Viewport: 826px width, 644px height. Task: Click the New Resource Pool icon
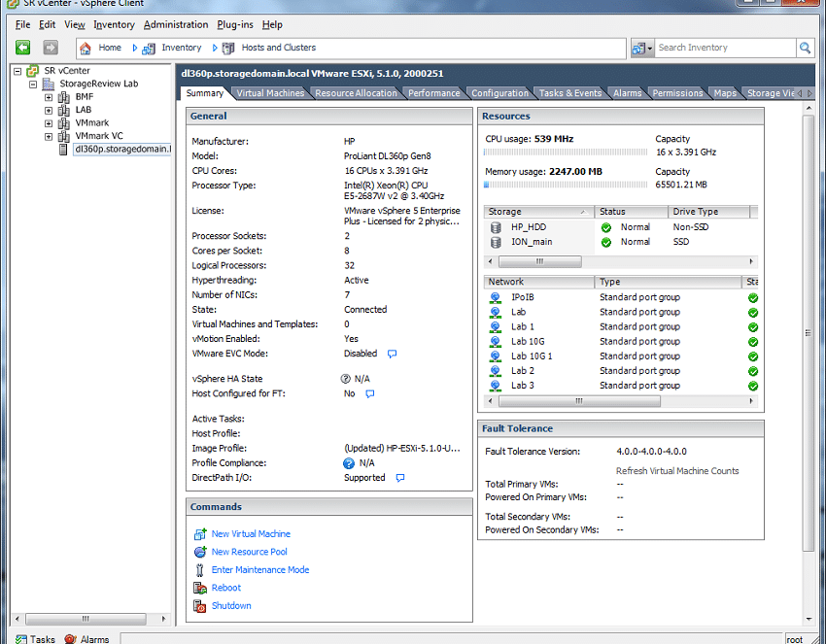coord(200,553)
